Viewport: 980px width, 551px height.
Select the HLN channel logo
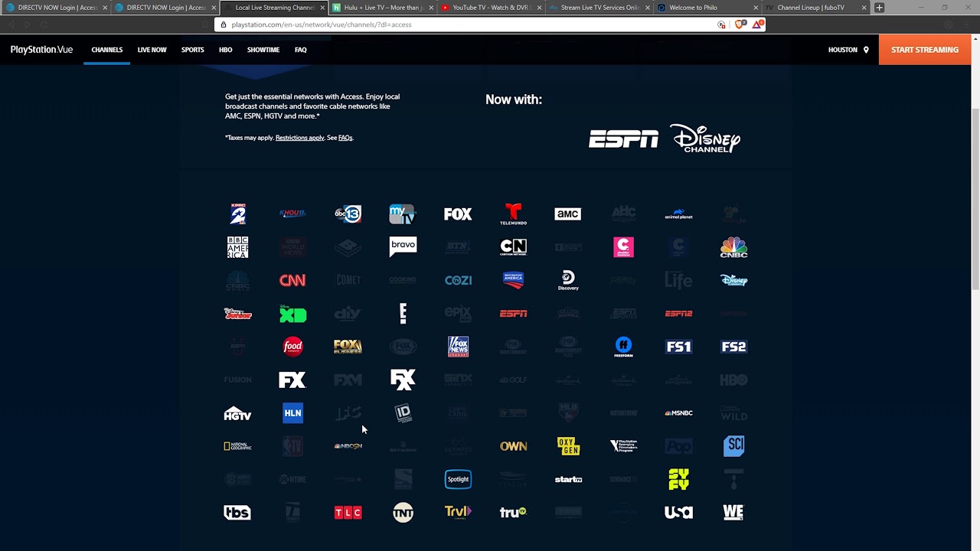292,412
